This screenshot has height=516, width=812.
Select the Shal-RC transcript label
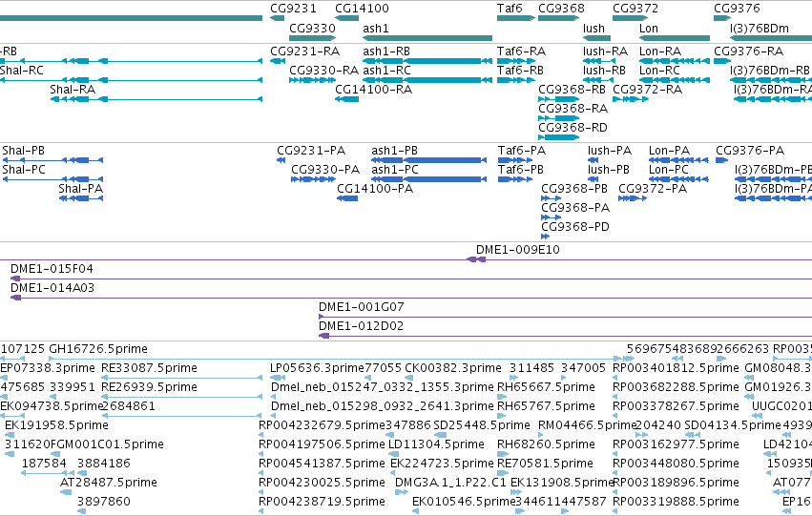click(22, 71)
